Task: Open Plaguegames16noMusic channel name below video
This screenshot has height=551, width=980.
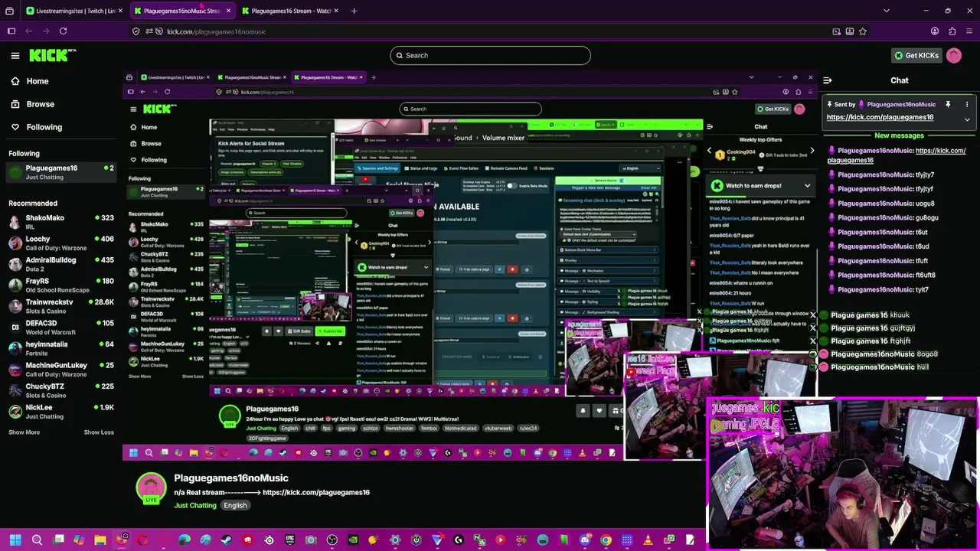Action: point(231,478)
